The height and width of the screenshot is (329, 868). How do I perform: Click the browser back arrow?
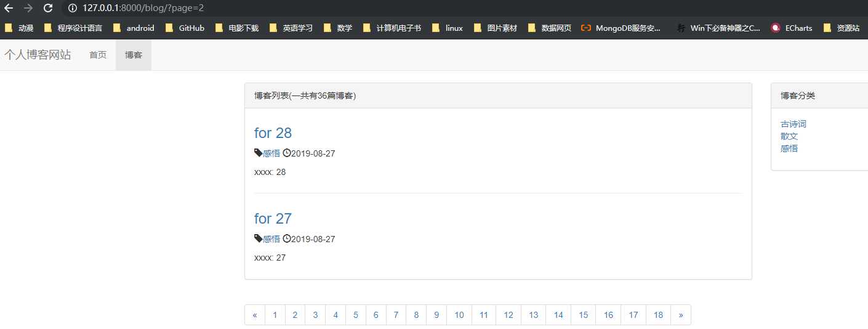pos(9,8)
